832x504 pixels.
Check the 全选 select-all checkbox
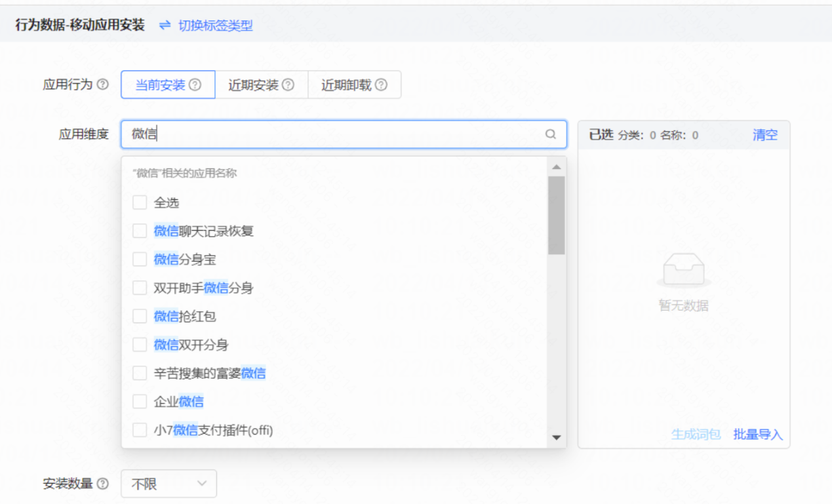click(x=139, y=202)
